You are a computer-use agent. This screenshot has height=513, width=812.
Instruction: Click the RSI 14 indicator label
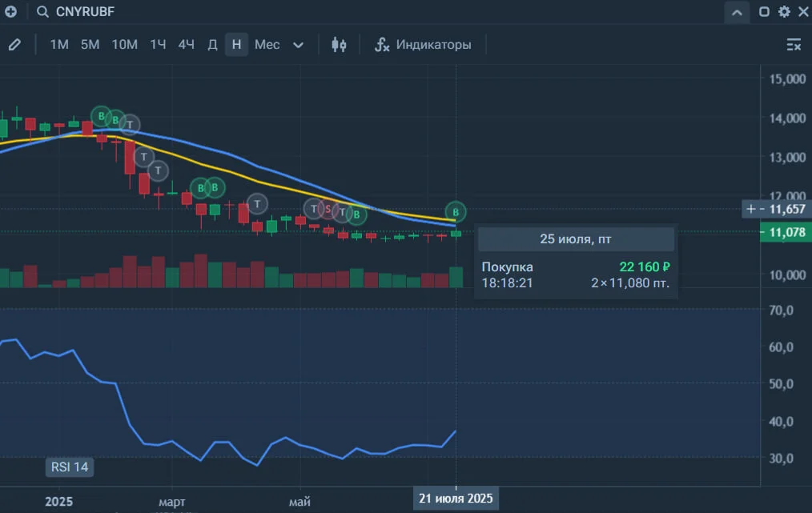[70, 467]
